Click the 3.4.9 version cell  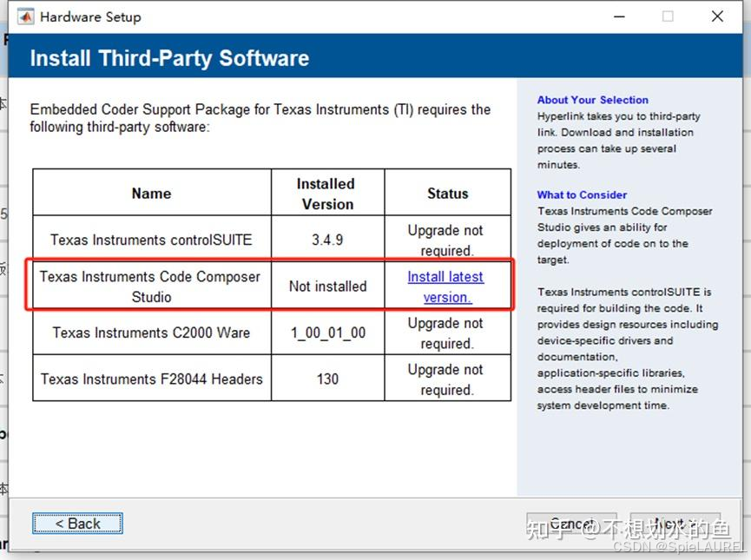point(327,239)
